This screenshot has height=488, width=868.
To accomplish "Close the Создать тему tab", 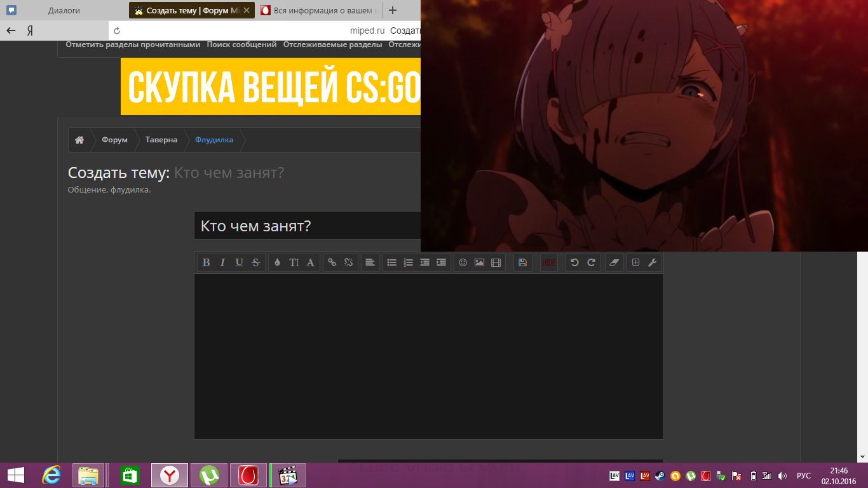I will point(247,10).
